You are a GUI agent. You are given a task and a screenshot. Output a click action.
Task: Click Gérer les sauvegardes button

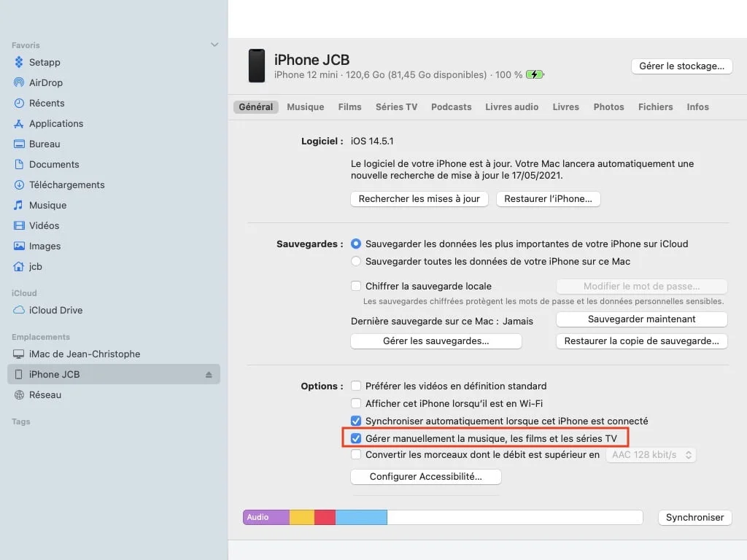point(436,341)
